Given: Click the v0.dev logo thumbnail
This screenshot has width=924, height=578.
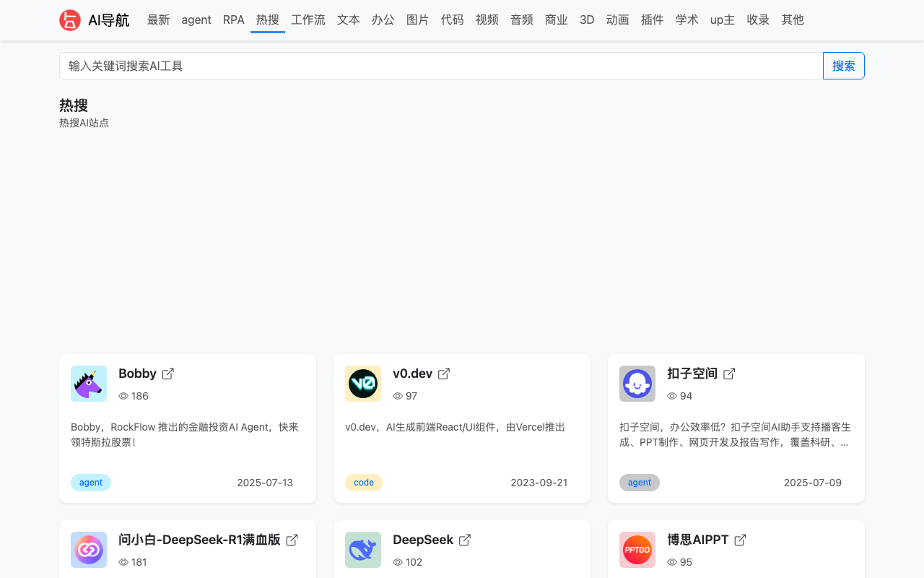Looking at the screenshot, I should pyautogui.click(x=363, y=384).
